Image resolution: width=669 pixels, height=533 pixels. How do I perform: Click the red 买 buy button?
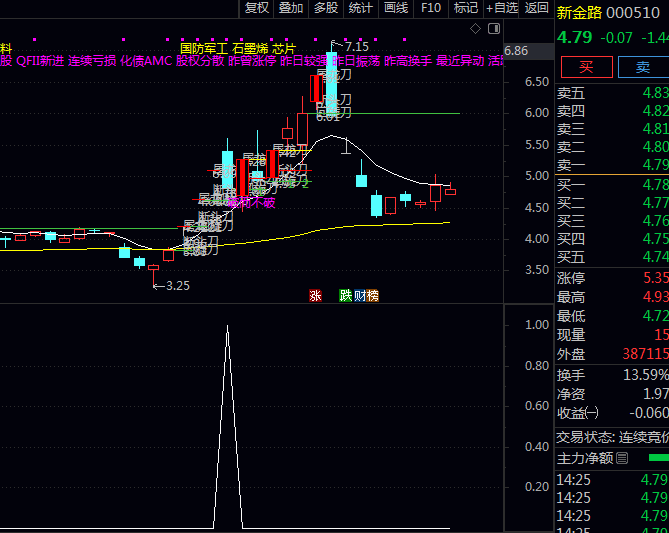[x=586, y=67]
